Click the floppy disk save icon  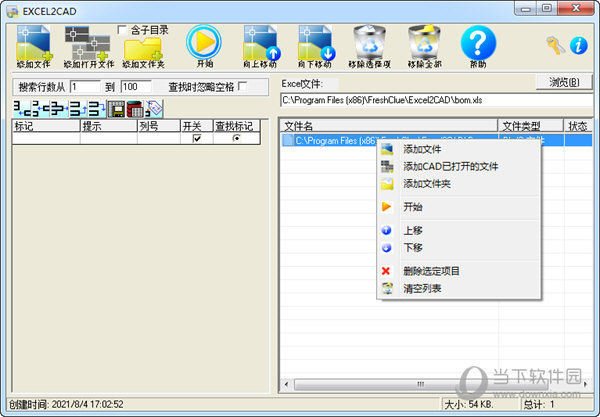tap(116, 109)
